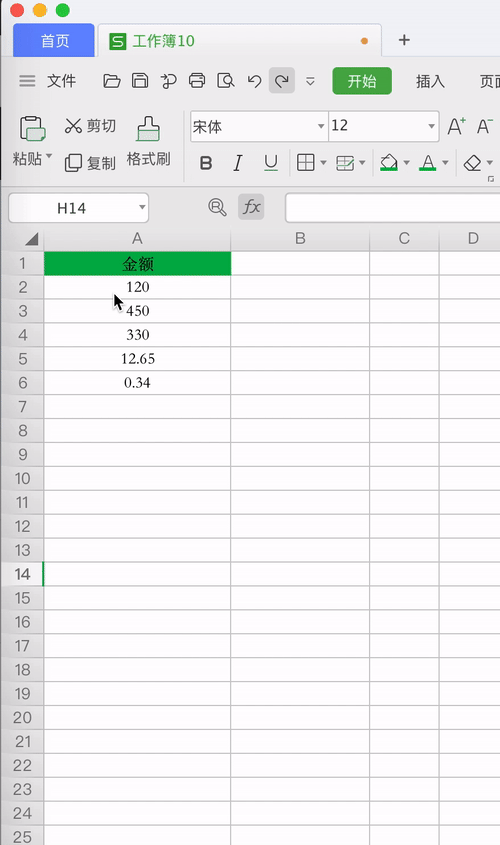Expand the 粘贴 dropdown arrow
Viewport: 500px width, 845px height.
(49, 156)
